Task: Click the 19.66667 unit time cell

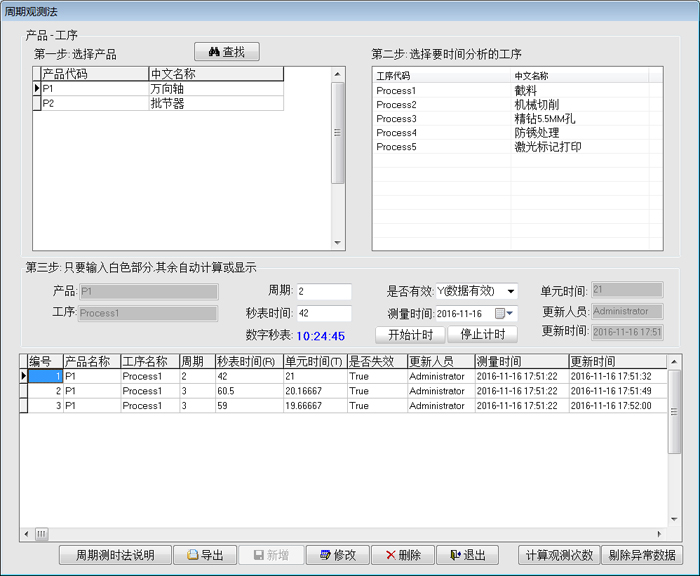Action: [315, 405]
